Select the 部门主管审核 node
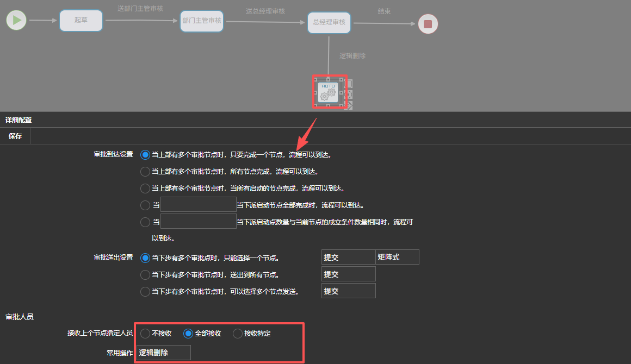This screenshot has height=364, width=631. tap(202, 21)
